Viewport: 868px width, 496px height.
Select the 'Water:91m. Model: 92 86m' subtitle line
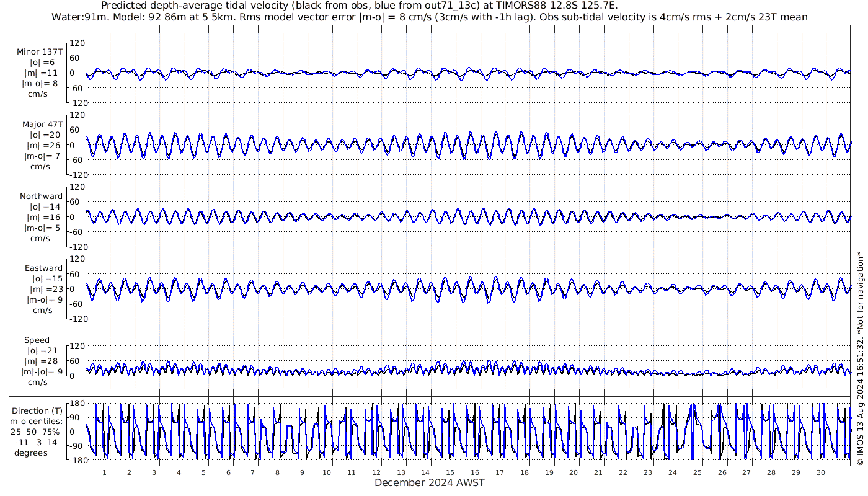(x=429, y=17)
